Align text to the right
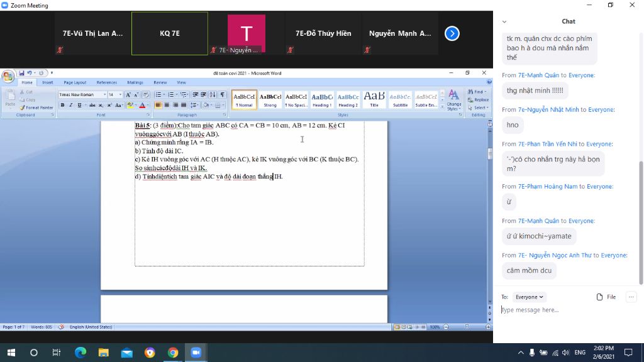 pos(175,106)
